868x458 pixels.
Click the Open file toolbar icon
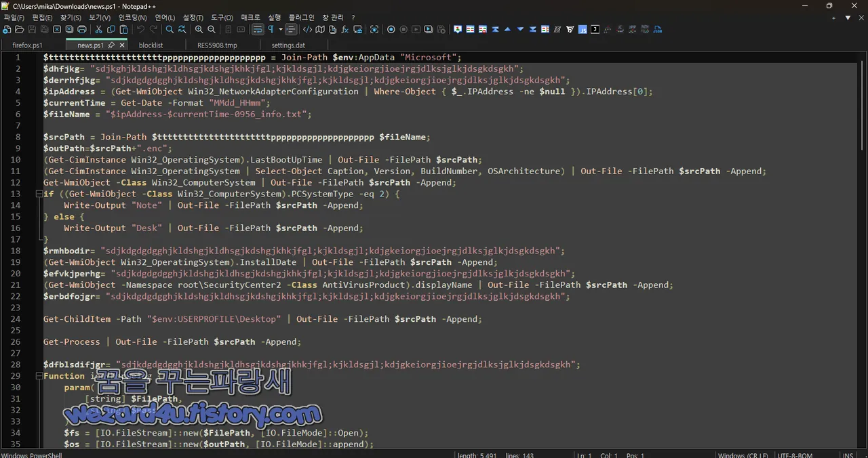19,30
